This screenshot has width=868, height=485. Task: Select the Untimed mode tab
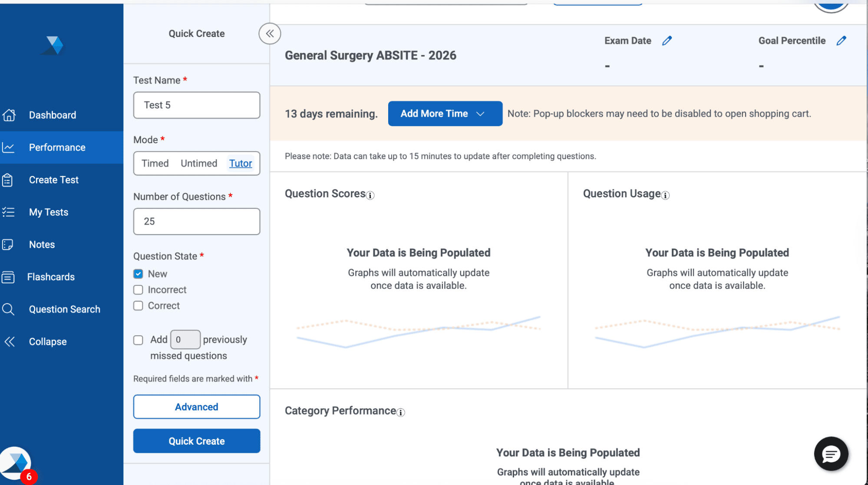tap(199, 163)
